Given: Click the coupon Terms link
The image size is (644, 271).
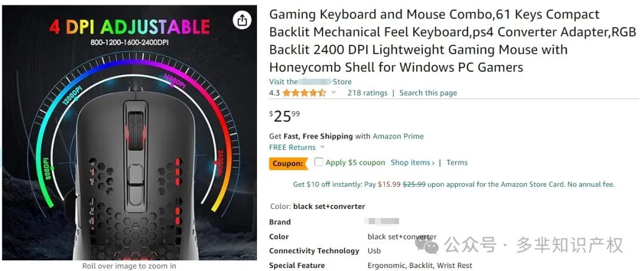Looking at the screenshot, I should [x=457, y=162].
